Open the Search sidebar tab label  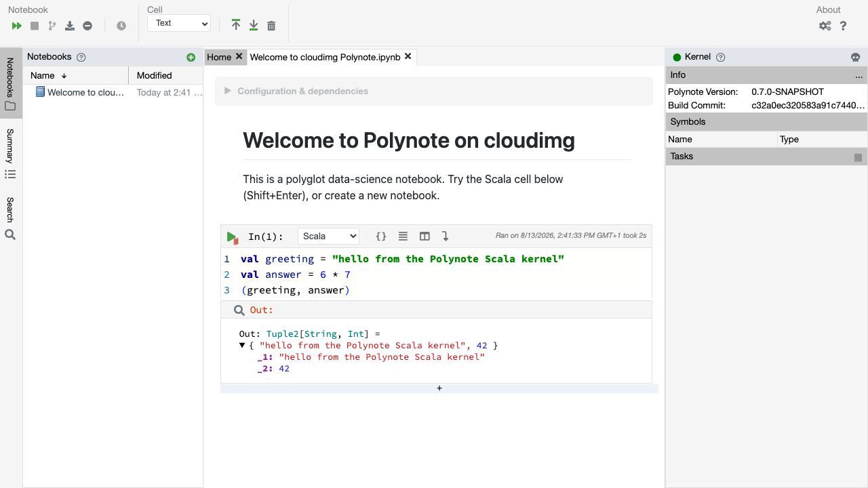10,209
